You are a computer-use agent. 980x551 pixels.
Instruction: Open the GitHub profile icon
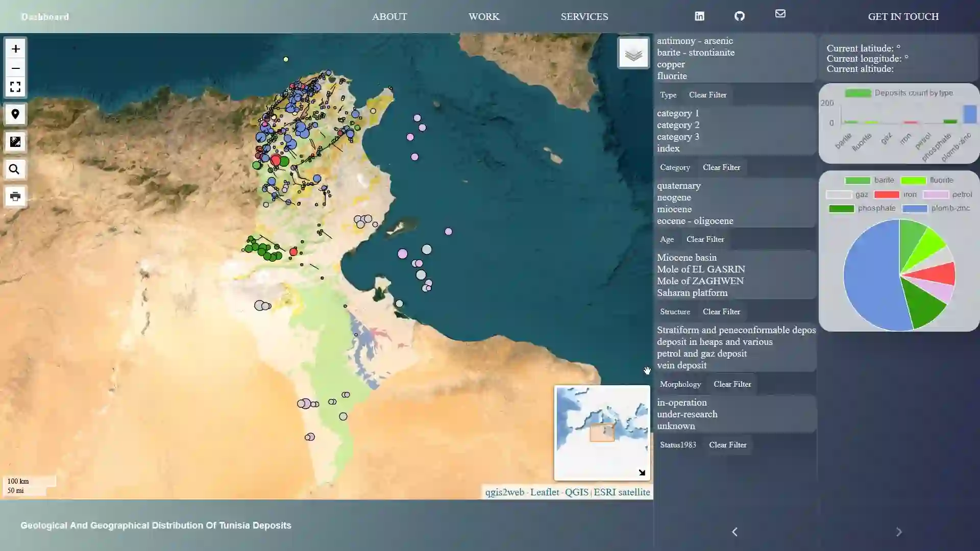point(740,16)
